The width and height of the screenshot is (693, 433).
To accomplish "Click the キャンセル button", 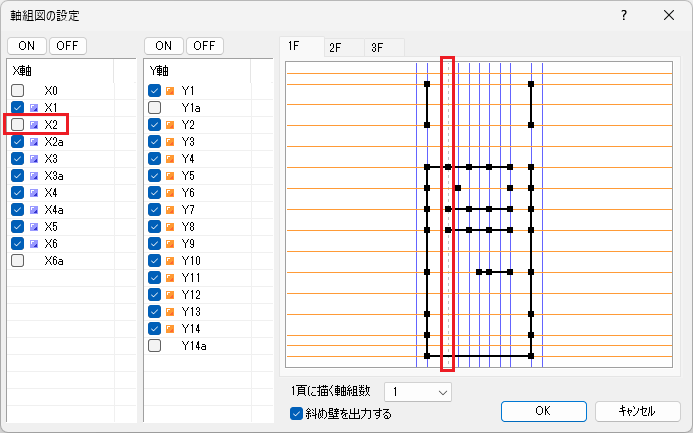I will [x=637, y=411].
